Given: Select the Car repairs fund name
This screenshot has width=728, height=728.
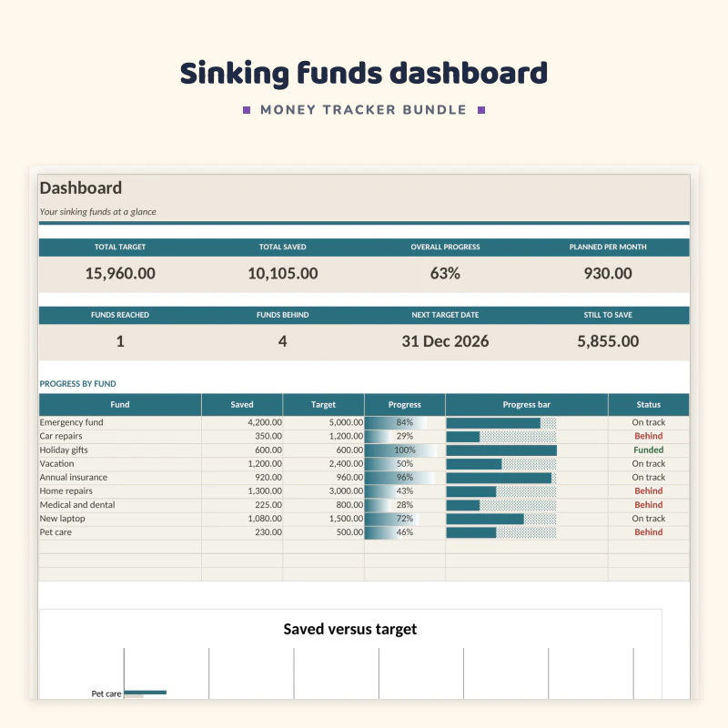Looking at the screenshot, I should click(x=61, y=436).
